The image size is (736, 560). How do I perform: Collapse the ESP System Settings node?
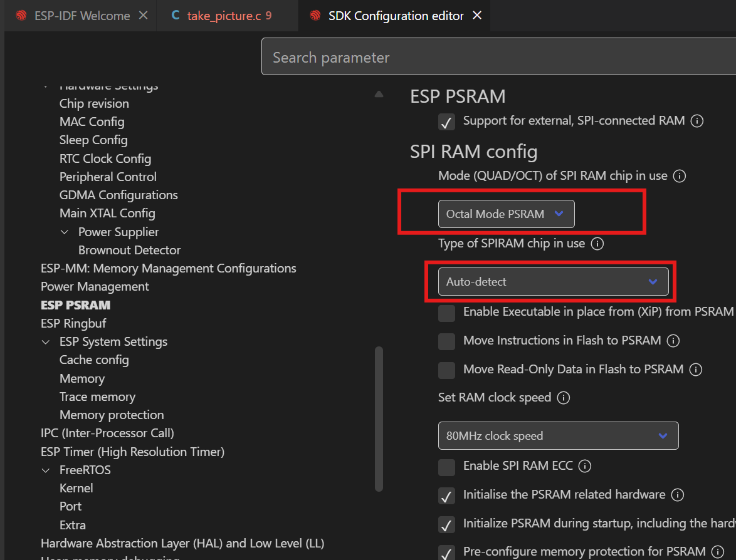(x=46, y=342)
